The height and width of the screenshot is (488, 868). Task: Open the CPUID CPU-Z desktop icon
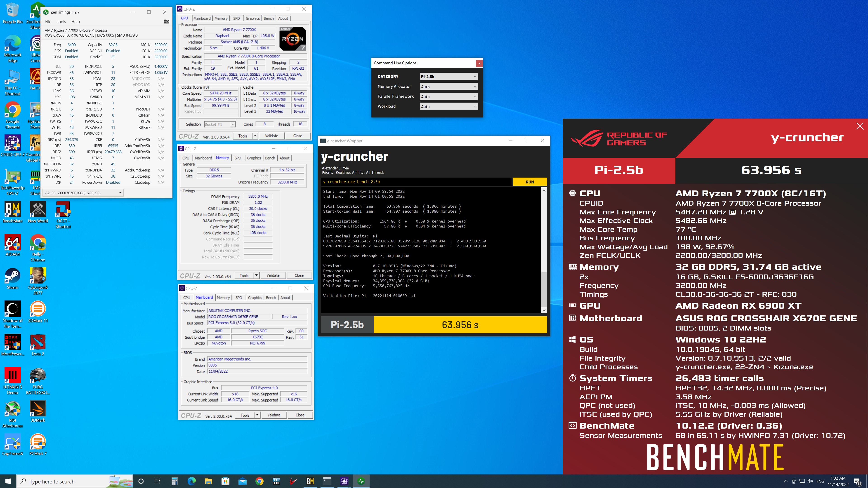12,145
